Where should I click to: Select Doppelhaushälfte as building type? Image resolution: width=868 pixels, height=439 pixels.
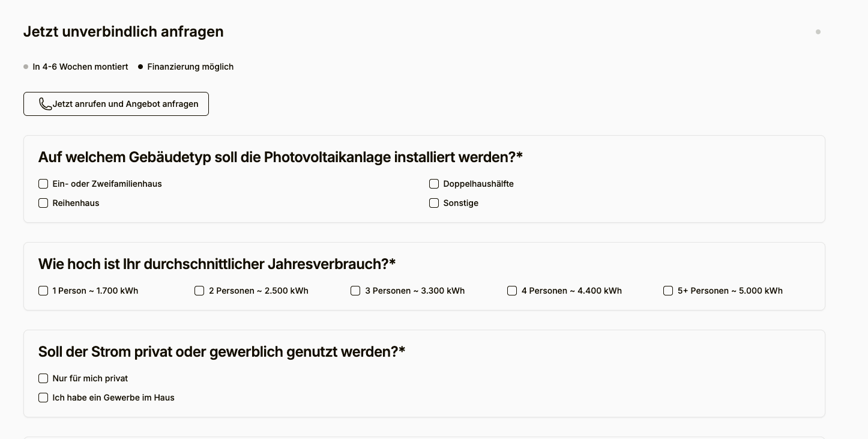click(433, 183)
